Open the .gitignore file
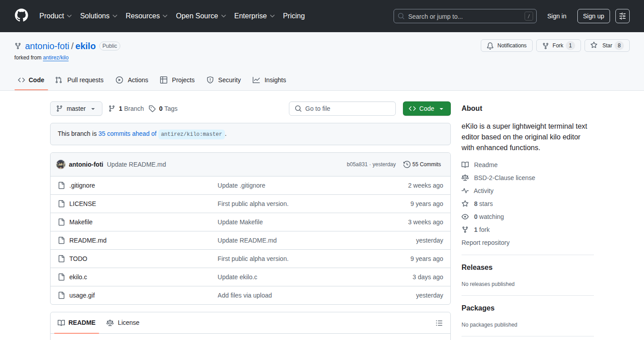This screenshot has width=644, height=340. point(82,185)
